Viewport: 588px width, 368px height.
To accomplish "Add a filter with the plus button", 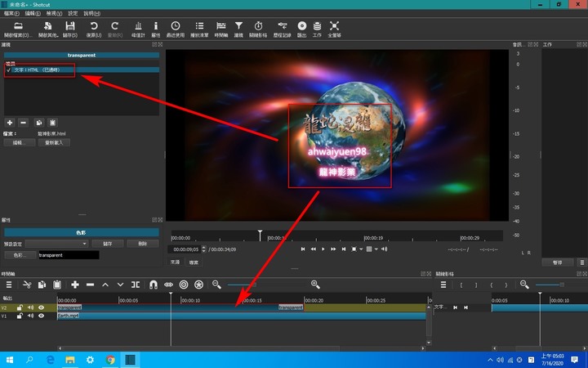I will point(10,123).
